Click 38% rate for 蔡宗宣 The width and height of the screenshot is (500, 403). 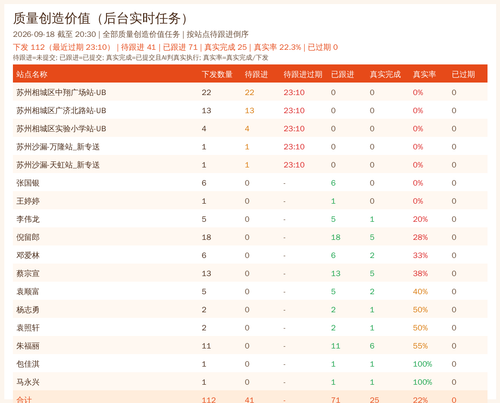(x=420, y=273)
